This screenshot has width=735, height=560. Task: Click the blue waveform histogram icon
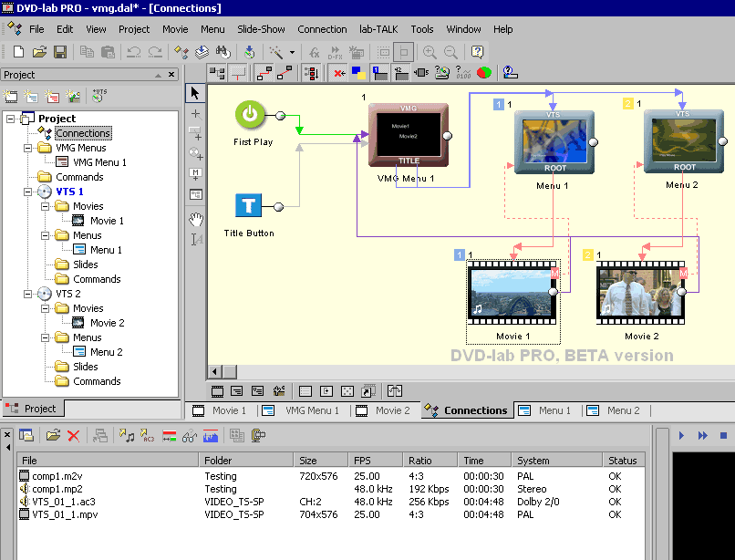[211, 436]
